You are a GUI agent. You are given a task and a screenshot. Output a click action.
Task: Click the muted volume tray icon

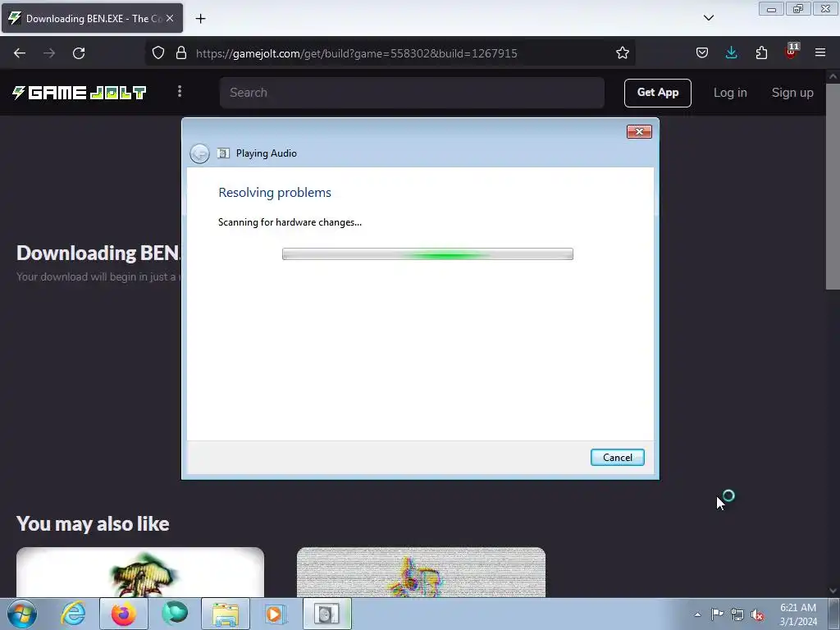point(757,614)
